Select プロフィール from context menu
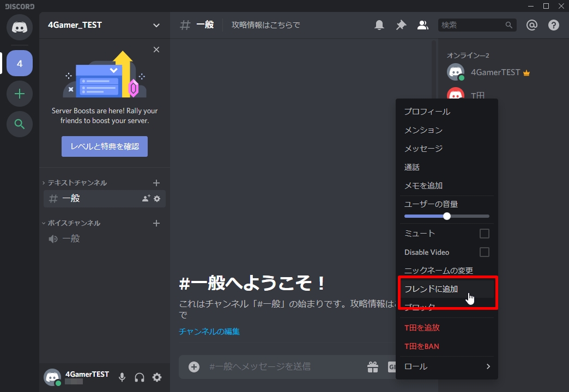Viewport: 569px width, 392px height. click(x=447, y=112)
